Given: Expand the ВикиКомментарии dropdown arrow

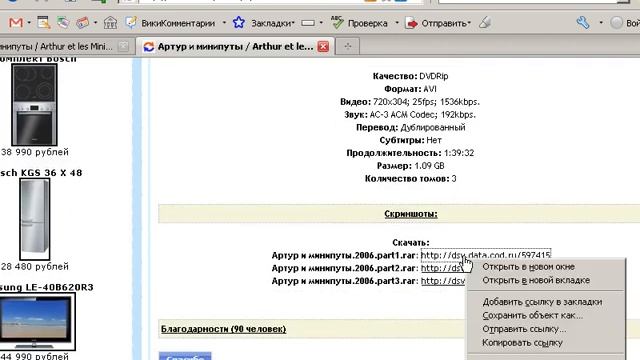Looking at the screenshot, I should tap(224, 23).
